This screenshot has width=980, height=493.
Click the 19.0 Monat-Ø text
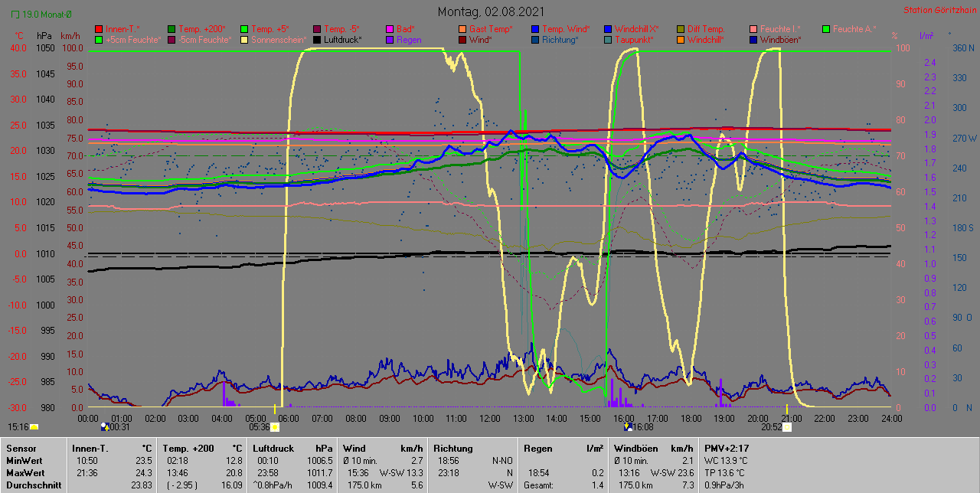(x=47, y=15)
